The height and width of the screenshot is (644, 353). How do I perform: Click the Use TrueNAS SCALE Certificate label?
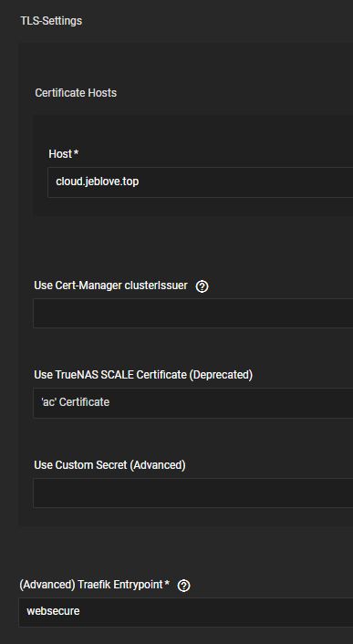click(x=143, y=375)
